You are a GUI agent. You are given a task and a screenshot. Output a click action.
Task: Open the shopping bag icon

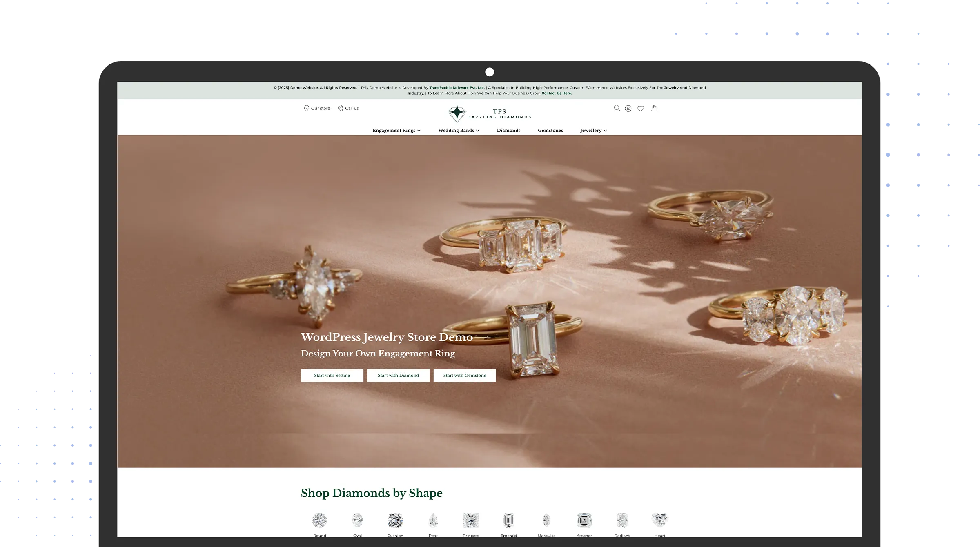(x=654, y=108)
